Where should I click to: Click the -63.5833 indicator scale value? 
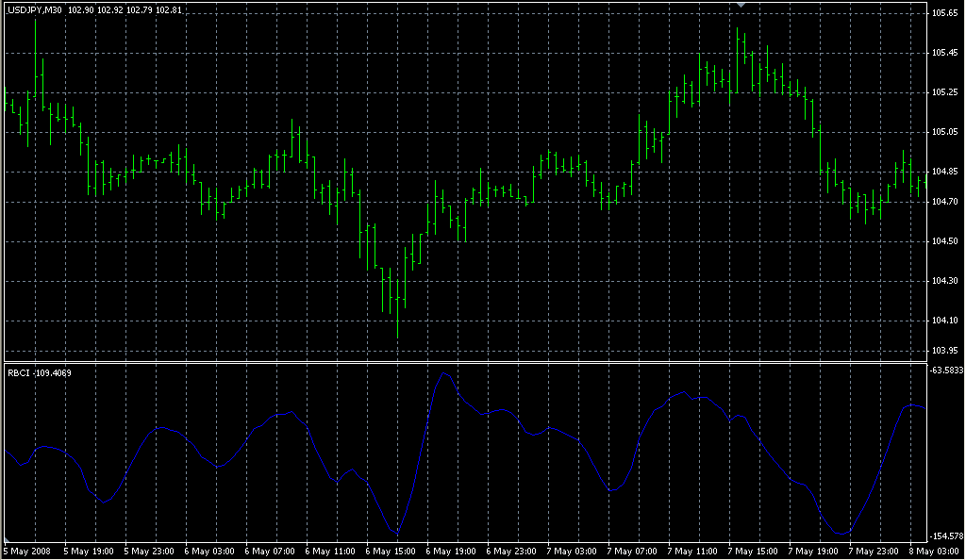pos(944,371)
